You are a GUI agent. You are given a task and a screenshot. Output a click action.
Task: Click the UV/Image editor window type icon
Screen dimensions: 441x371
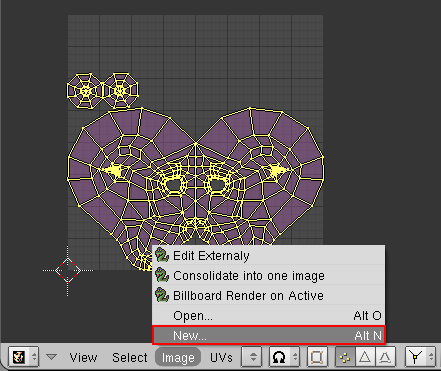tap(19, 357)
